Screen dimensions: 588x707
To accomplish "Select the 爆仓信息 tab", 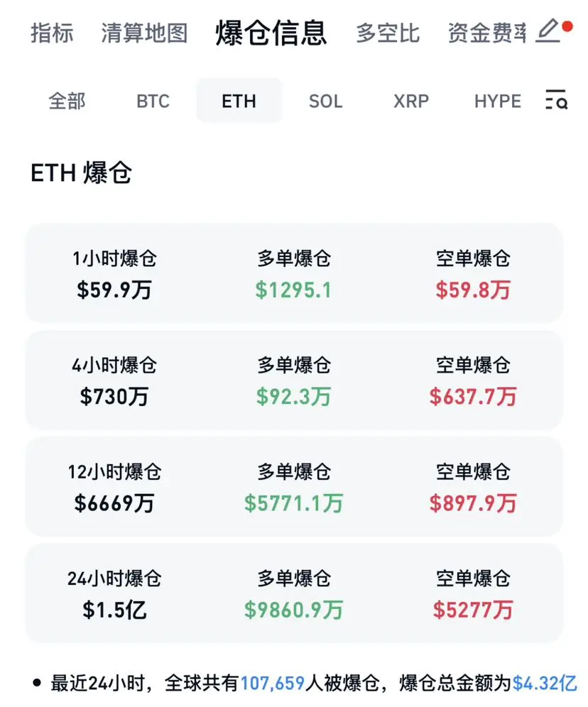I will coord(271,33).
